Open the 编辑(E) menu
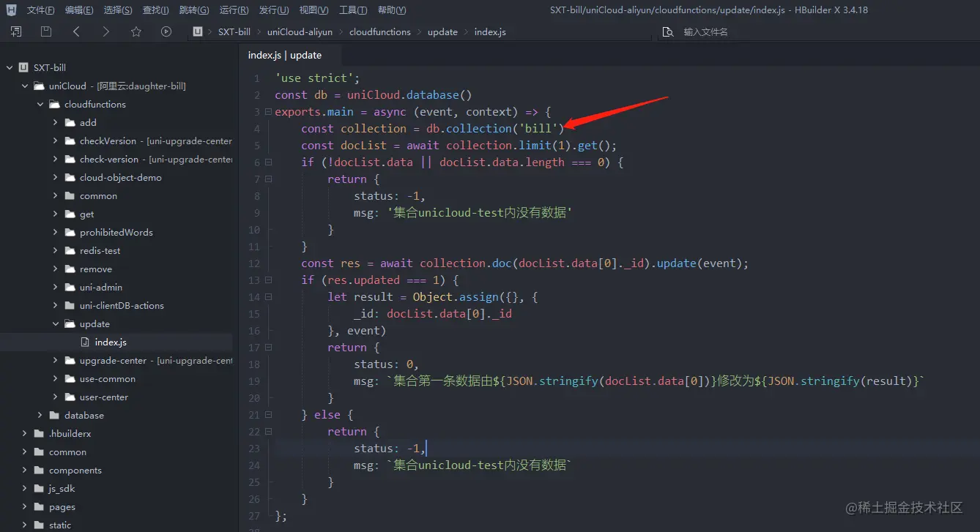This screenshot has height=532, width=980. point(79,10)
